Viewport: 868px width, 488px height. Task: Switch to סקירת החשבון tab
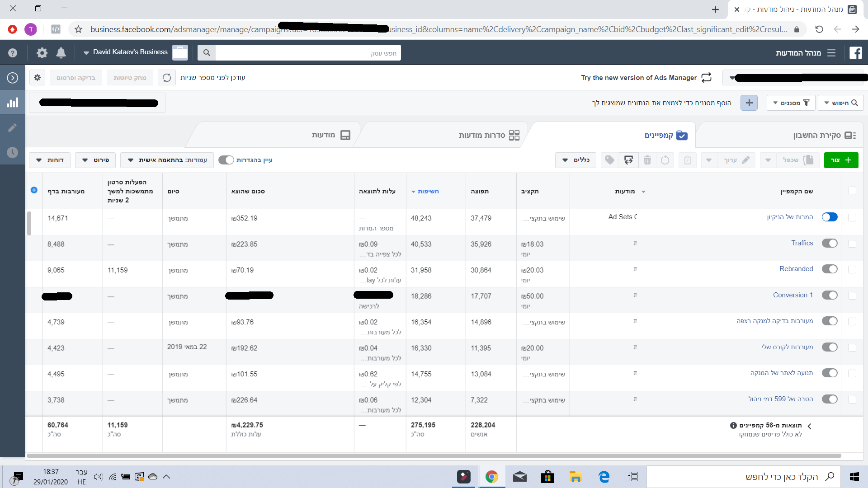click(825, 135)
